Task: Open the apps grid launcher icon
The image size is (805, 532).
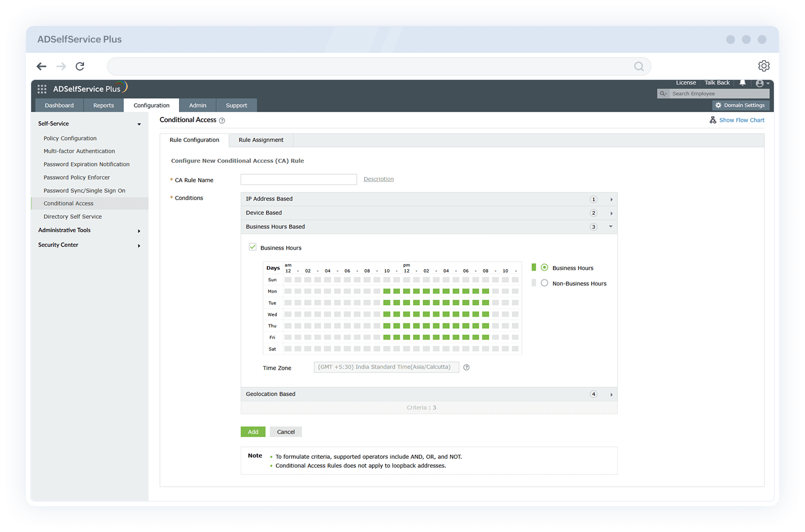Action: click(x=41, y=88)
